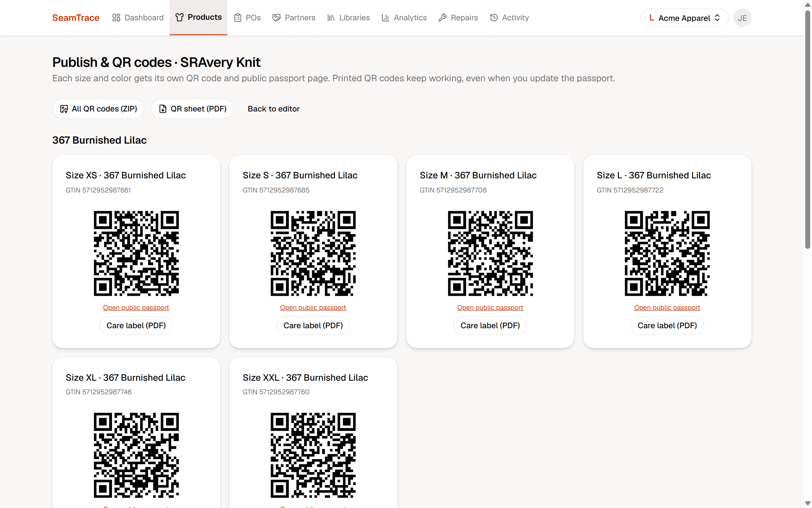Click the Repairs wrench icon

tap(442, 17)
